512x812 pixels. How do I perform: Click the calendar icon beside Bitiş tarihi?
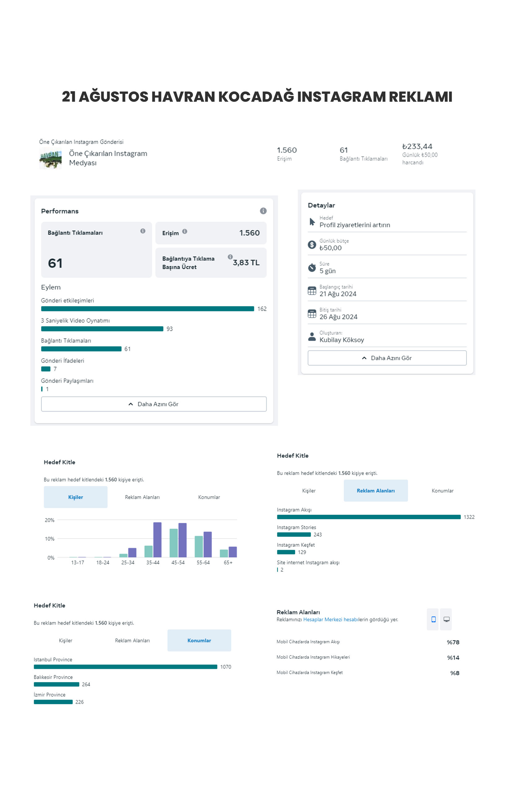click(312, 314)
